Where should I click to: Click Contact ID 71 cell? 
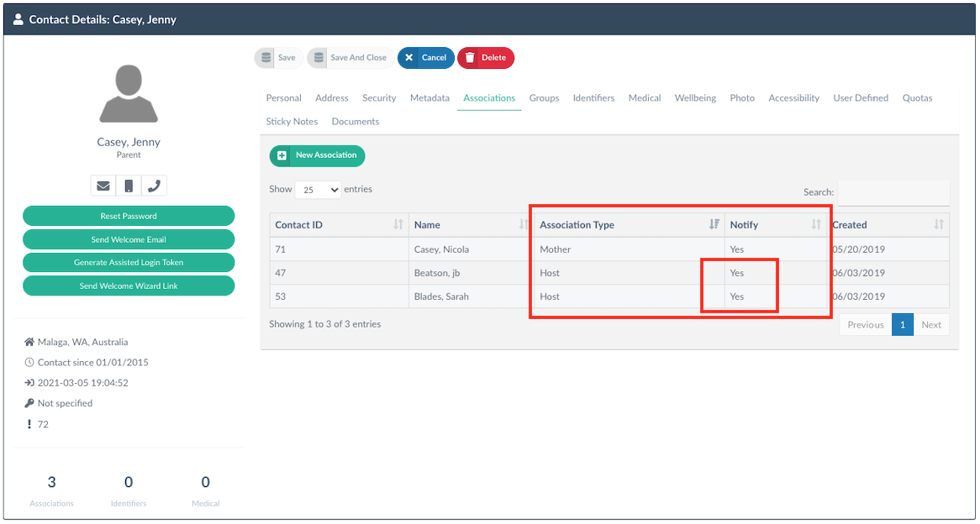click(x=340, y=249)
